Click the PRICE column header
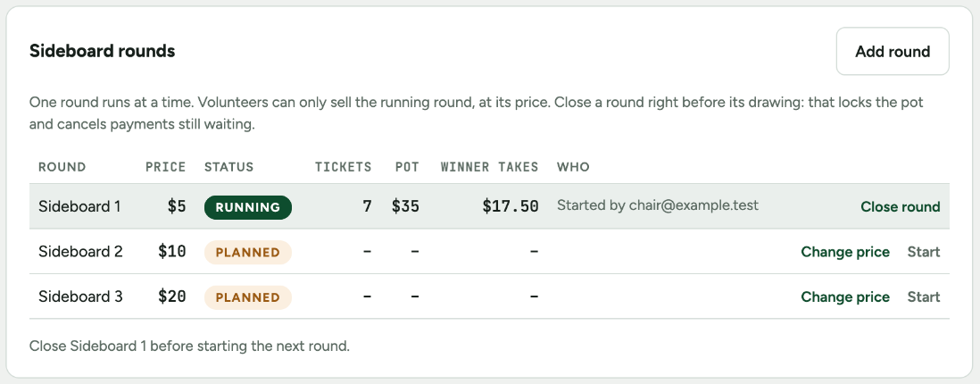Image resolution: width=980 pixels, height=384 pixels. (x=166, y=167)
